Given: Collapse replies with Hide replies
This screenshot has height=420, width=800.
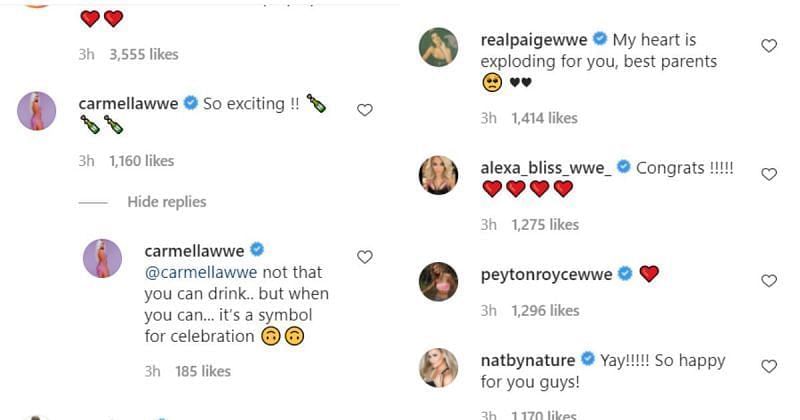Looking at the screenshot, I should point(166,202).
